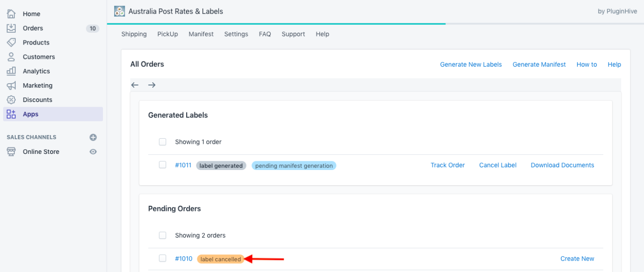Click Cancel Label for order #1011

coord(498,165)
